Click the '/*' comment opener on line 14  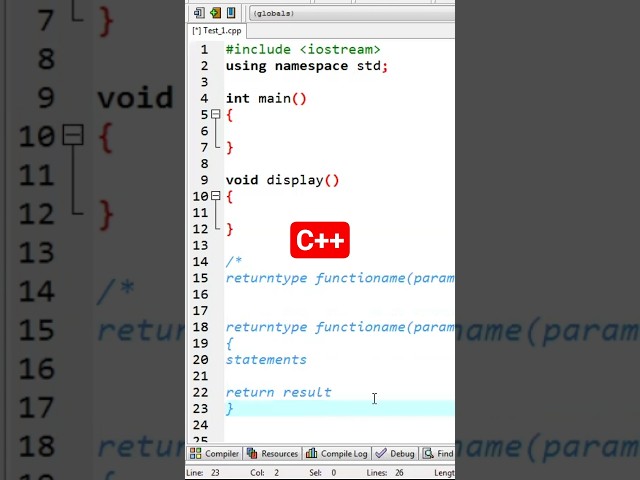pos(234,261)
